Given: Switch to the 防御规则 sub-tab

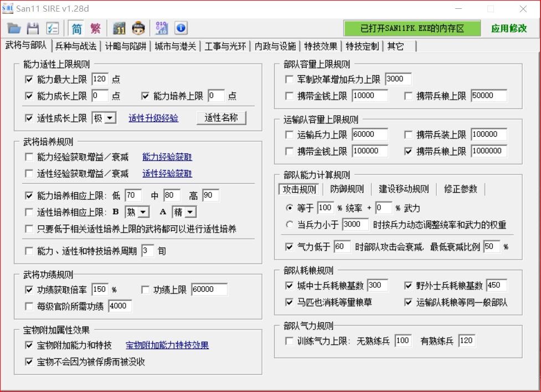Looking at the screenshot, I should tap(347, 189).
